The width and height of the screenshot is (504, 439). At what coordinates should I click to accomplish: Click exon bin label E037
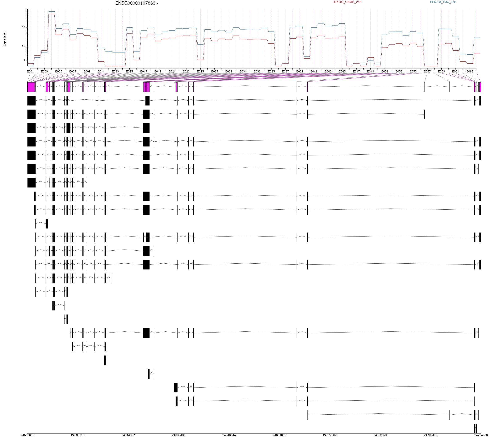click(285, 72)
